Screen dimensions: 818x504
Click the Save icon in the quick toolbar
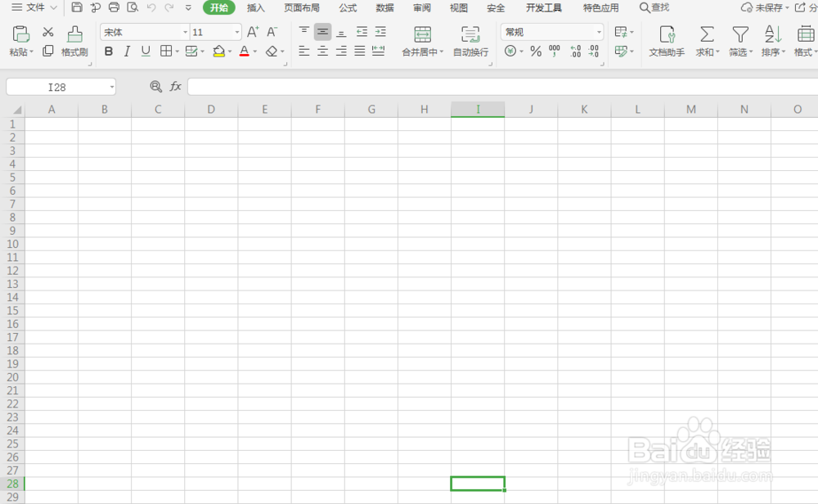pyautogui.click(x=77, y=7)
